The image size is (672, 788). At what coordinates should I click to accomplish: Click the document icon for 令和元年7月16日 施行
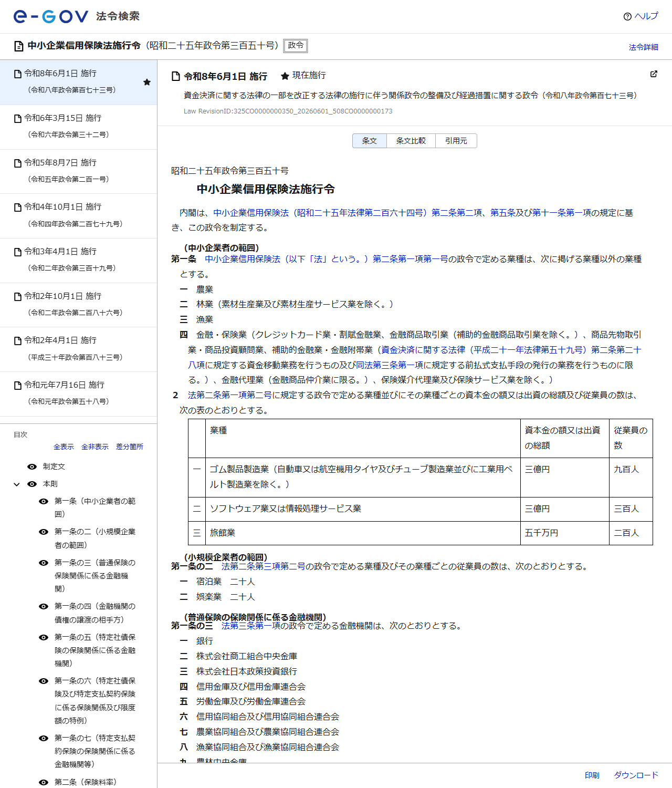click(x=18, y=386)
